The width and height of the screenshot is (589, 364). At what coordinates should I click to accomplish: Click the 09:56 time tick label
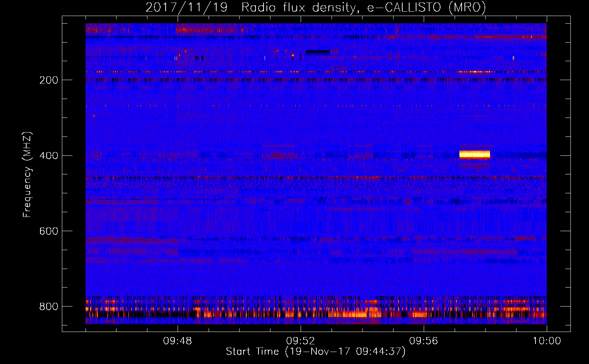tap(424, 341)
